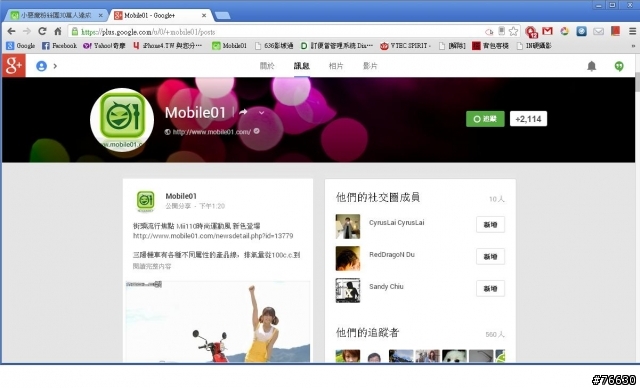Open CyrusLai CyrusLai avatar

348,226
